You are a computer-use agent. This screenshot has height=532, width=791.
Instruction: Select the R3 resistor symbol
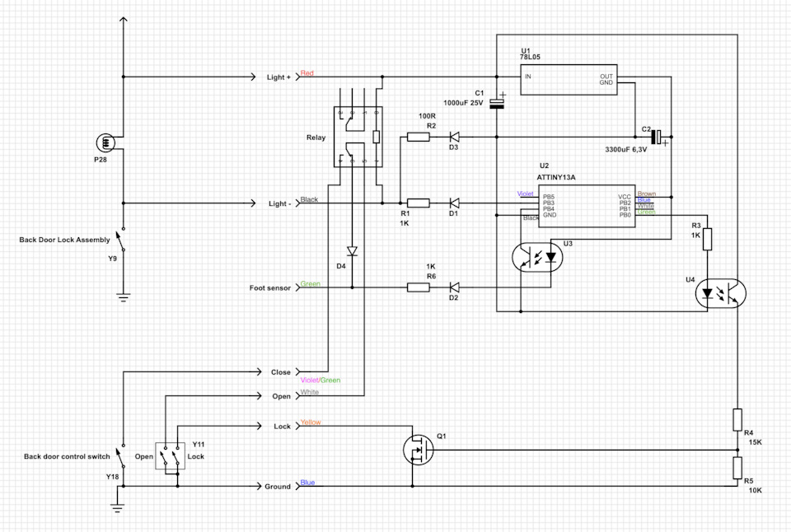pos(707,240)
